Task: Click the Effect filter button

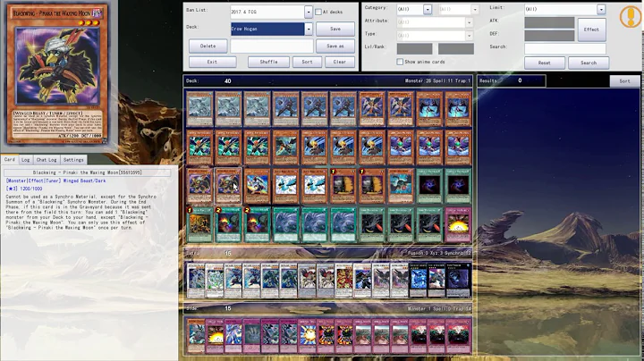Action: [x=591, y=29]
